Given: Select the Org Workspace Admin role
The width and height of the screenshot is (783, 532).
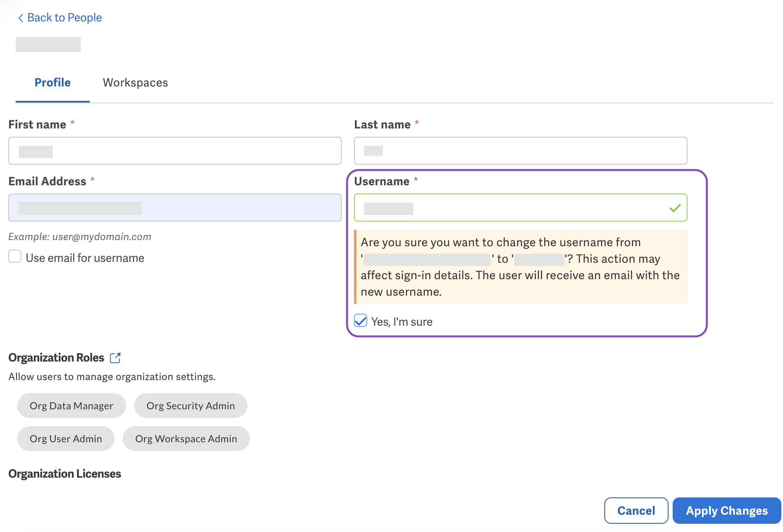Looking at the screenshot, I should pos(186,439).
